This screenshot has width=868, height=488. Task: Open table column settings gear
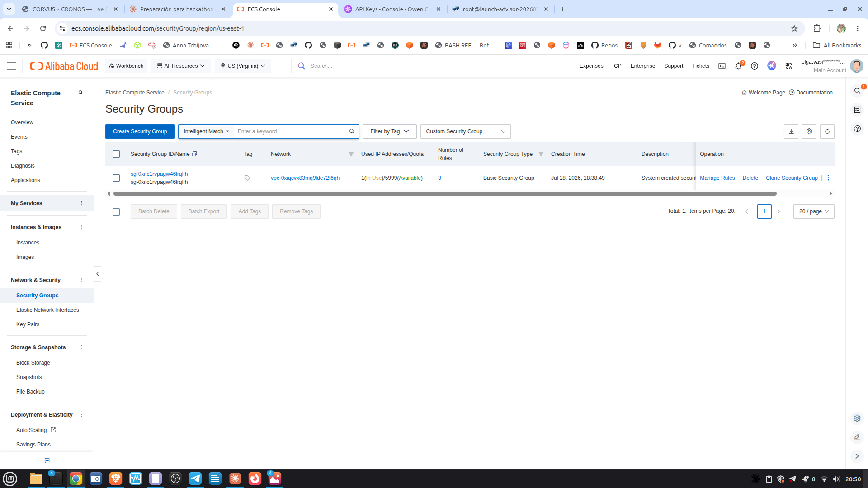(809, 131)
